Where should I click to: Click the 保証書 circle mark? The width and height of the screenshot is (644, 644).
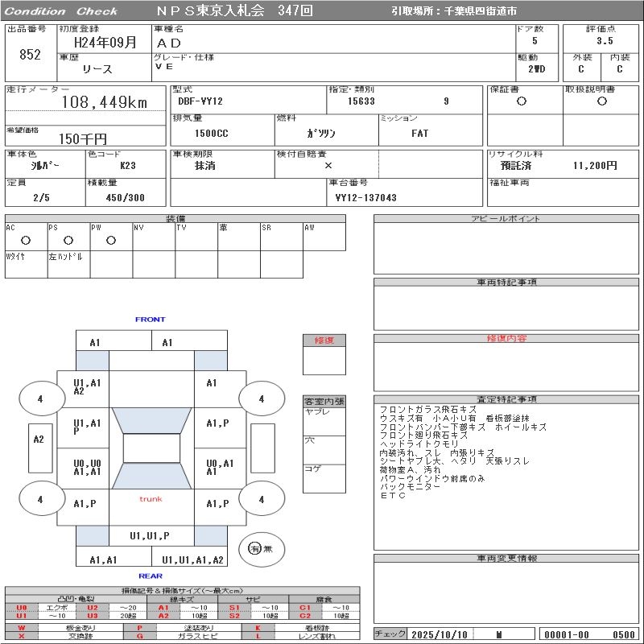point(522,101)
